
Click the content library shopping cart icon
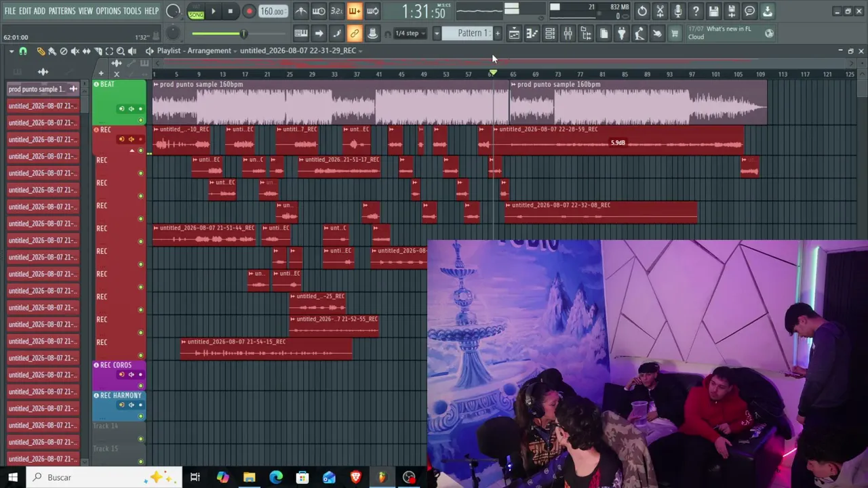pyautogui.click(x=674, y=34)
